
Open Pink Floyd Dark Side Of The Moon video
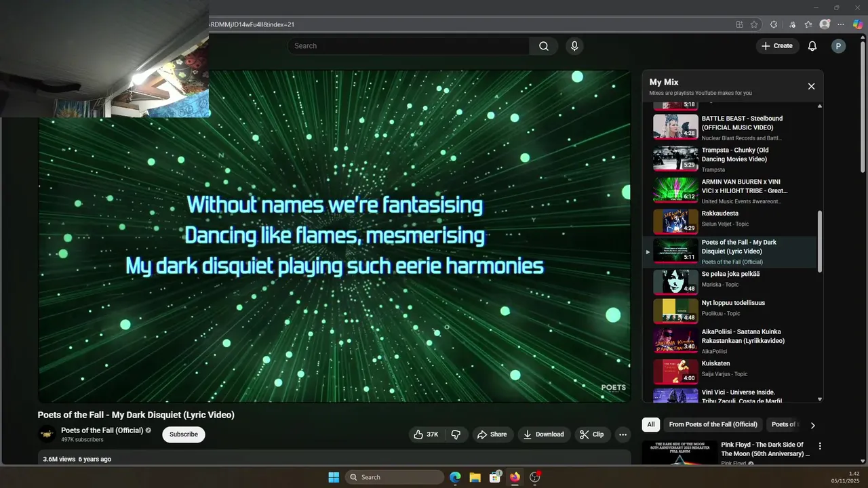coord(765,449)
